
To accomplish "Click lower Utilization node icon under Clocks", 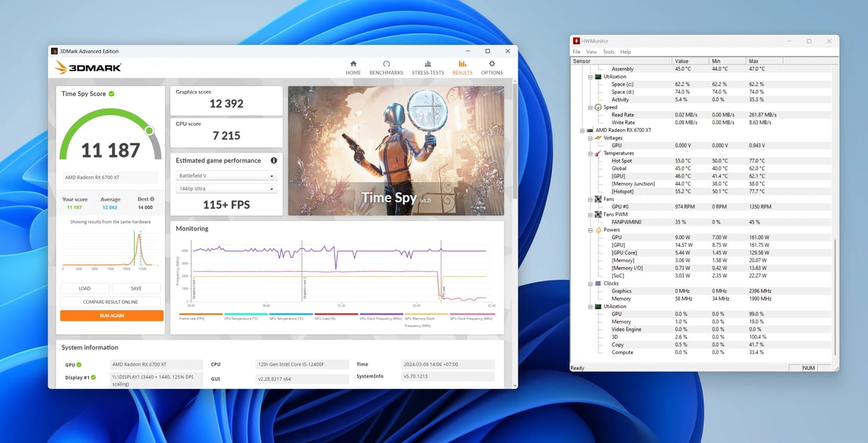I will click(x=598, y=307).
